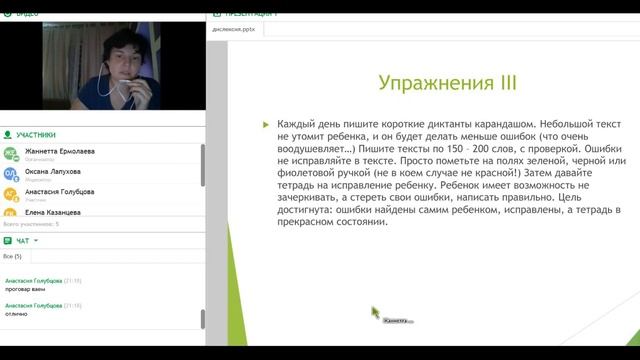Click sender name above 'проговар ваем' message
This screenshot has height=360, width=640.
(x=33, y=281)
